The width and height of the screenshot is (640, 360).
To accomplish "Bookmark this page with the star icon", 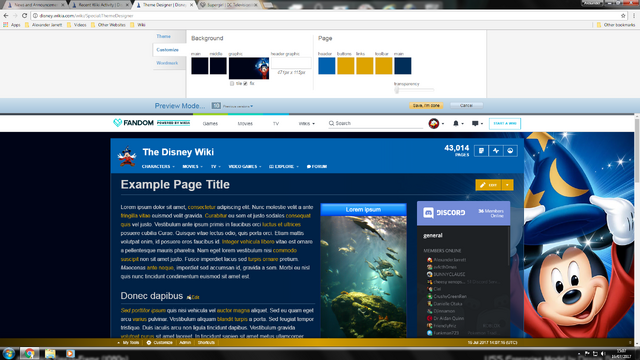I will point(623,16).
